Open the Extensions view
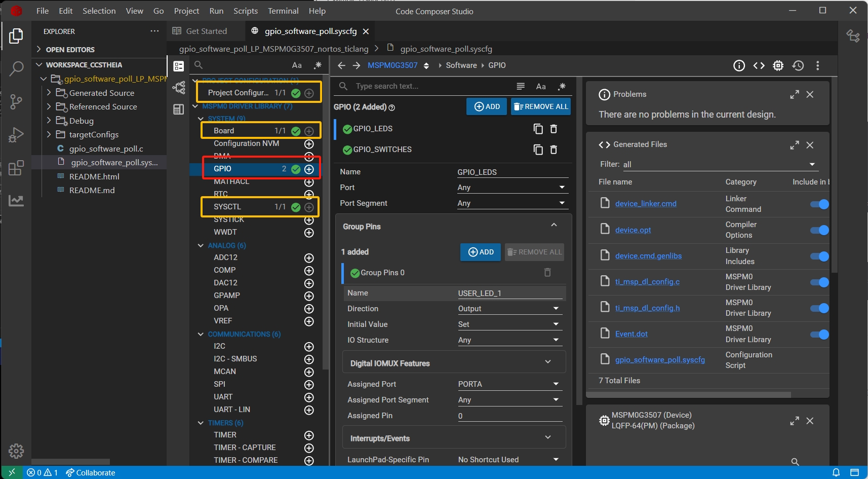Screen dimensions: 868x479 click(x=16, y=168)
